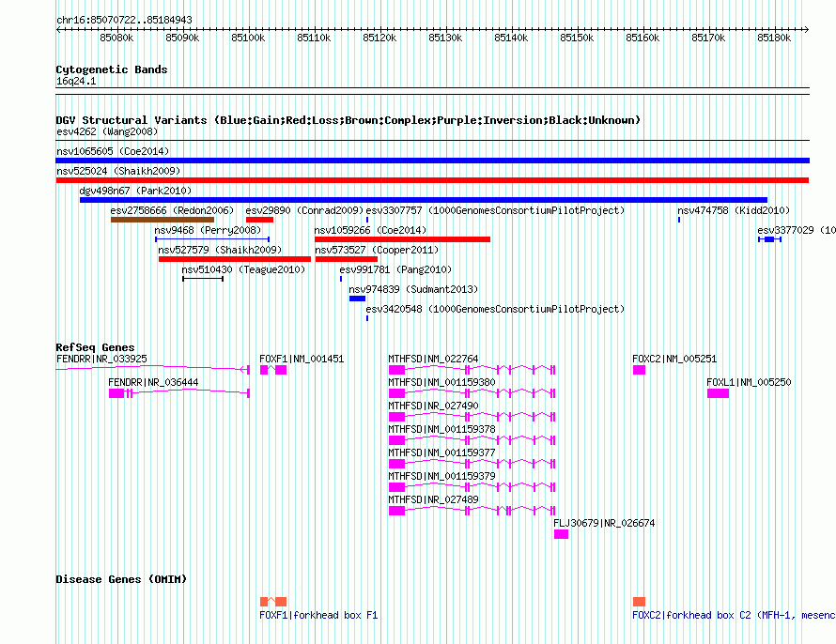Click the Cytogenetic Bands track heading
This screenshot has width=836, height=644.
[x=112, y=69]
